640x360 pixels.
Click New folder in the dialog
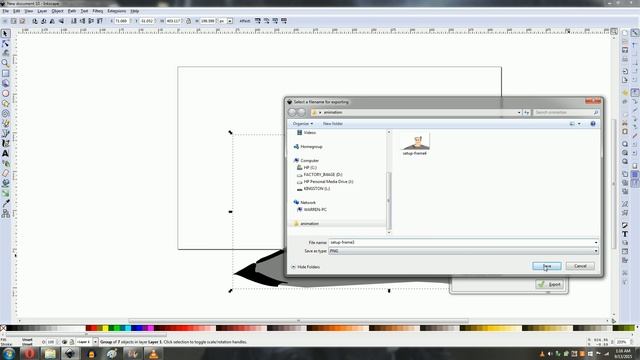click(x=333, y=124)
